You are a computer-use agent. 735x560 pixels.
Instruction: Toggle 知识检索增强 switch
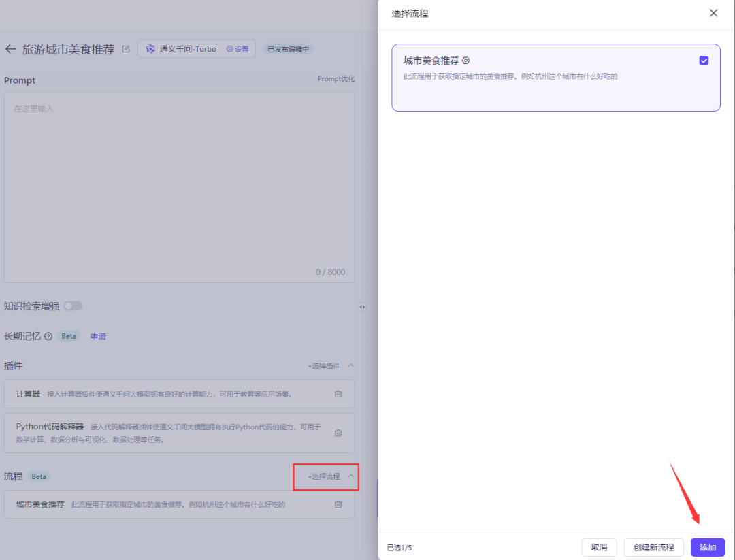(73, 306)
